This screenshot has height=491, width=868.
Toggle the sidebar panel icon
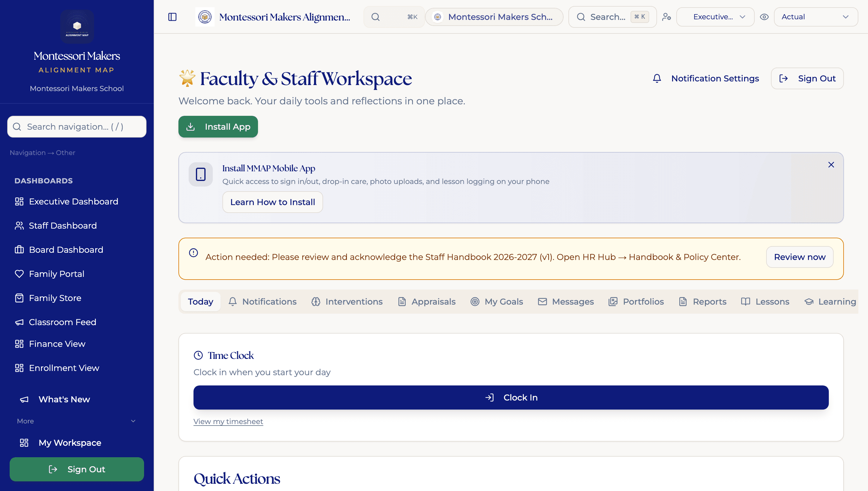coord(172,17)
